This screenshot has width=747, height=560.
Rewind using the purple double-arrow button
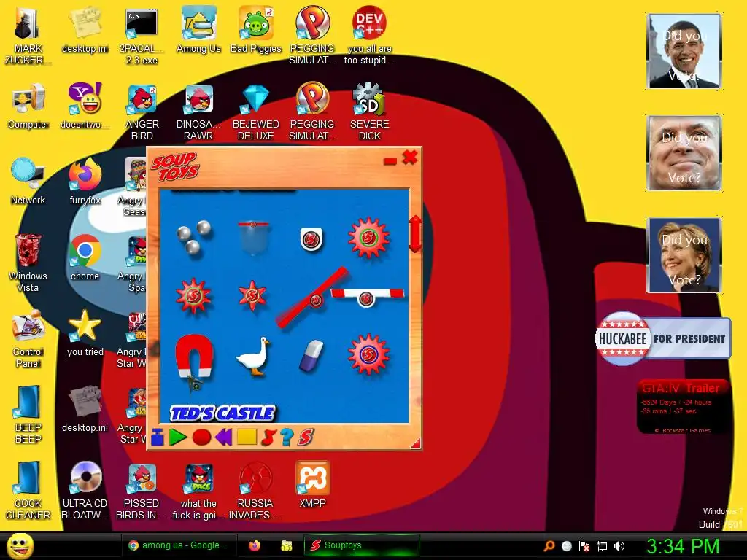223,437
